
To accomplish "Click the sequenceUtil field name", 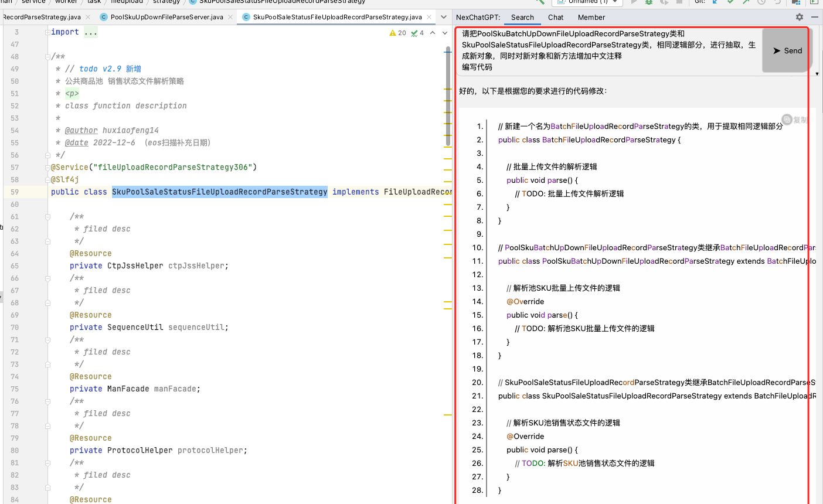I will (196, 328).
